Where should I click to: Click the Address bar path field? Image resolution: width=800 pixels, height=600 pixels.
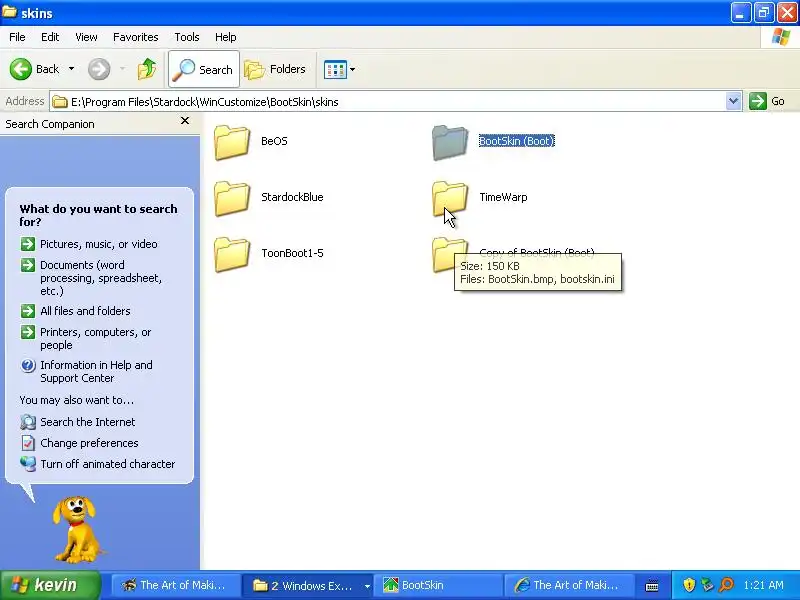(x=388, y=102)
